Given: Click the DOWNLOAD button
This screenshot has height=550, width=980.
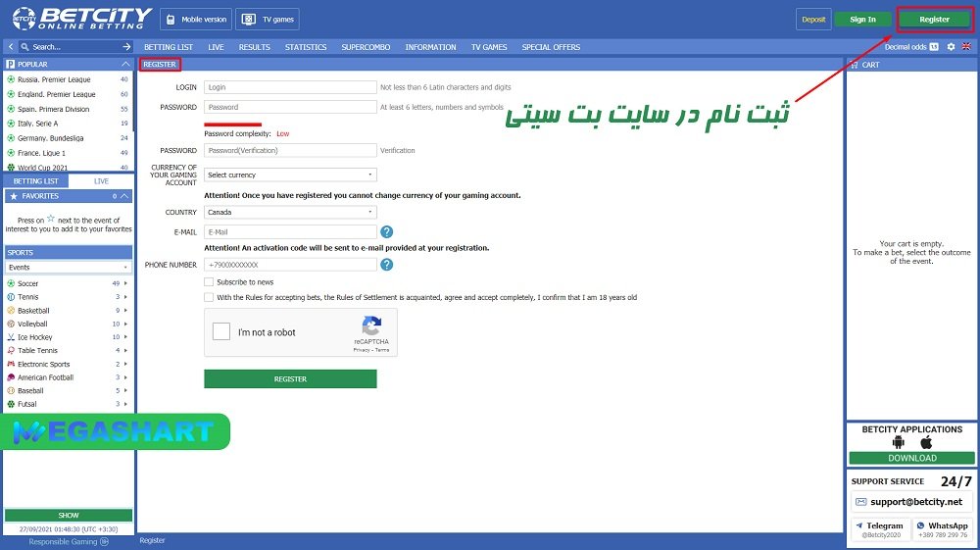Looking at the screenshot, I should tap(911, 458).
